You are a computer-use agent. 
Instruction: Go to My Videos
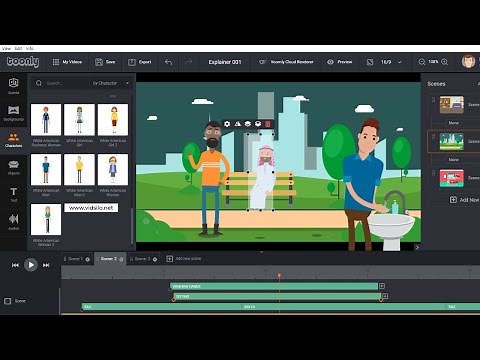67,62
